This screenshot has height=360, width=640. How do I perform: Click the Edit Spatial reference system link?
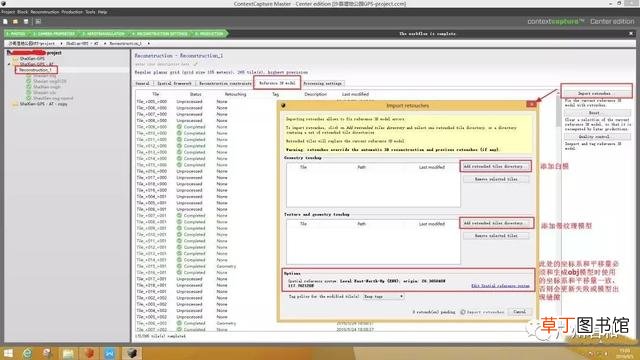click(500, 286)
